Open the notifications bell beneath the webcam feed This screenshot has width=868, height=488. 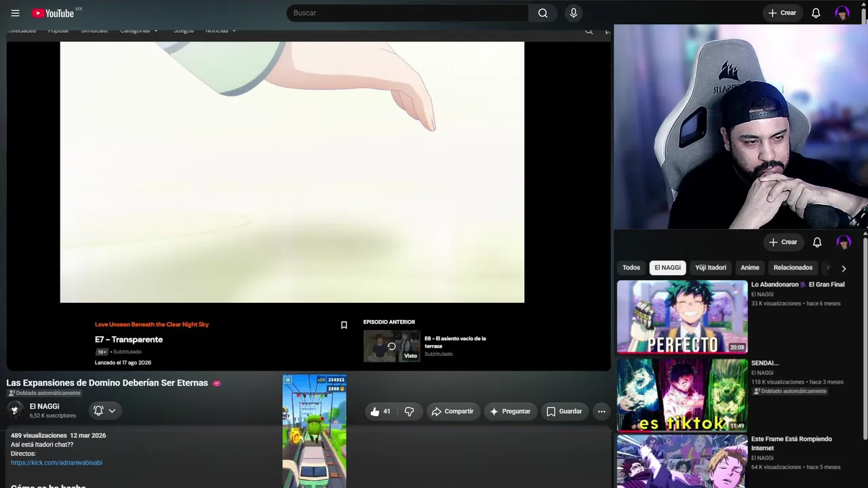(x=817, y=242)
